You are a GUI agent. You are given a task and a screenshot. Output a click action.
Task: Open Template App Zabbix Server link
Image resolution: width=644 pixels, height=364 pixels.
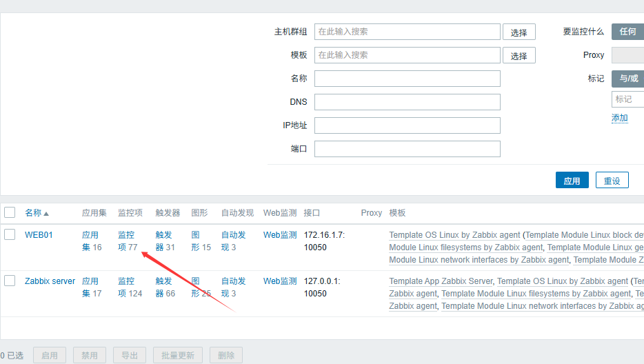[x=441, y=281]
